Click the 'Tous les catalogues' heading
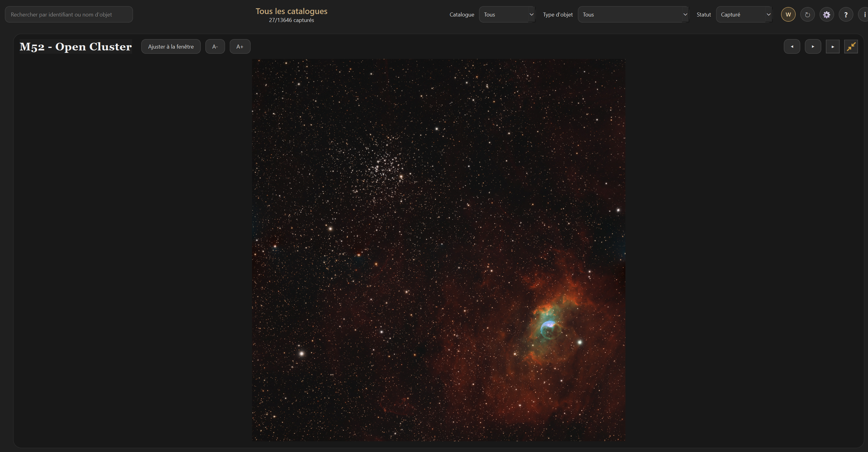Image resolution: width=868 pixels, height=452 pixels. [x=291, y=11]
